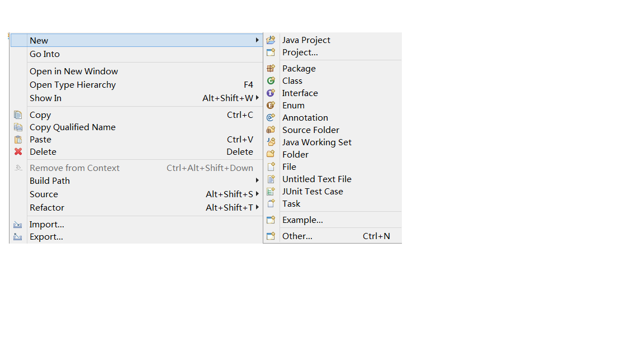This screenshot has height=362, width=644.
Task: Click the Annotation icon
Action: coord(271,118)
